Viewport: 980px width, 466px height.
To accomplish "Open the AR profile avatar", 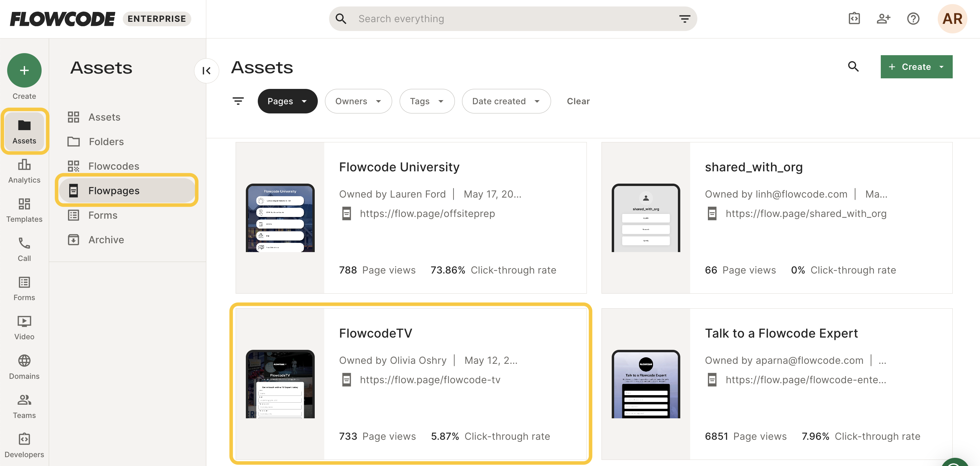I will pos(952,19).
